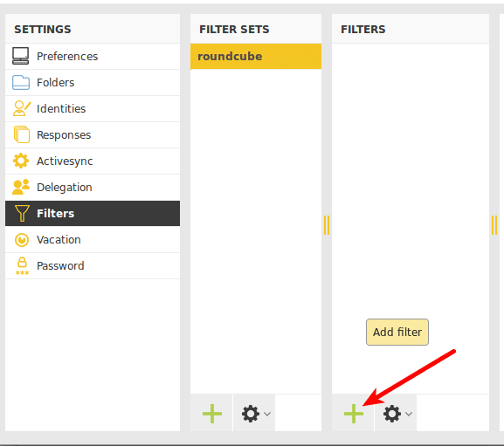Click the Activesync gear icon
The height and width of the screenshot is (446, 504).
(21, 161)
